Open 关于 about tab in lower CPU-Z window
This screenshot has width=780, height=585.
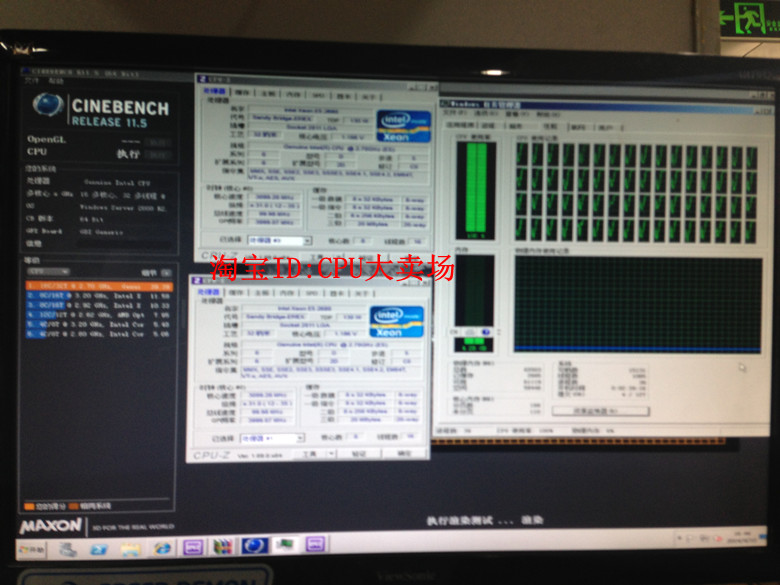point(362,294)
